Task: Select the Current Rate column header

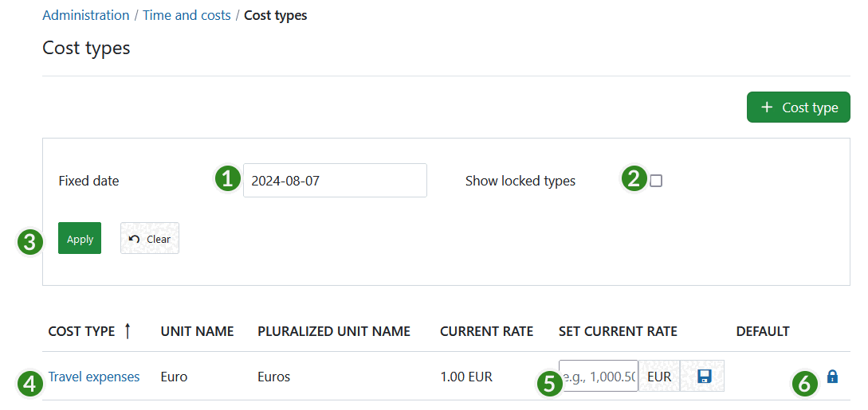Action: point(486,331)
